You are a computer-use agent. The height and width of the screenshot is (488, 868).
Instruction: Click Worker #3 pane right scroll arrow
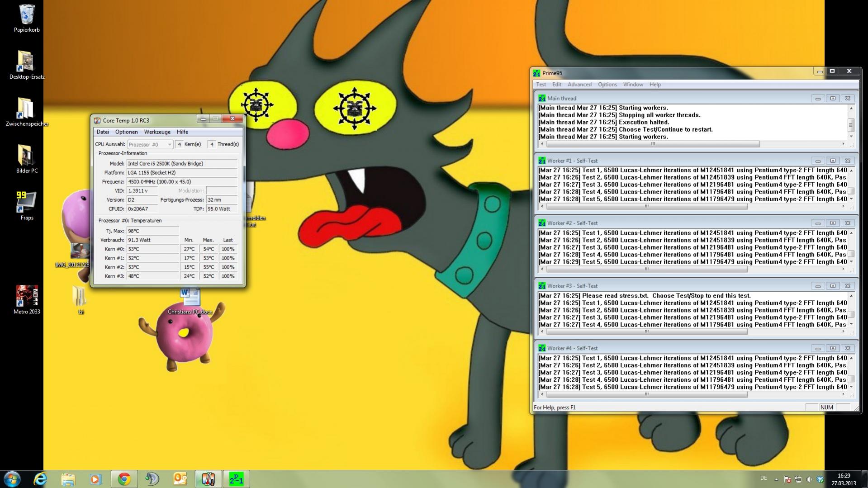pos(843,332)
